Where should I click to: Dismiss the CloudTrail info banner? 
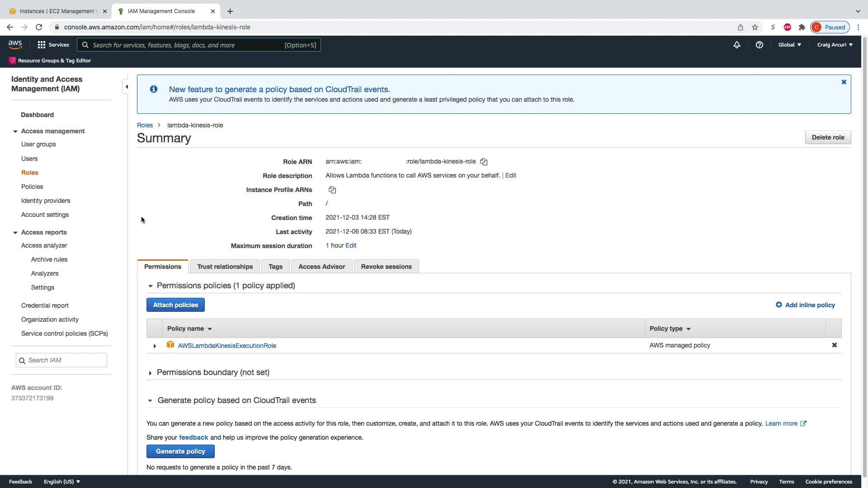click(844, 82)
